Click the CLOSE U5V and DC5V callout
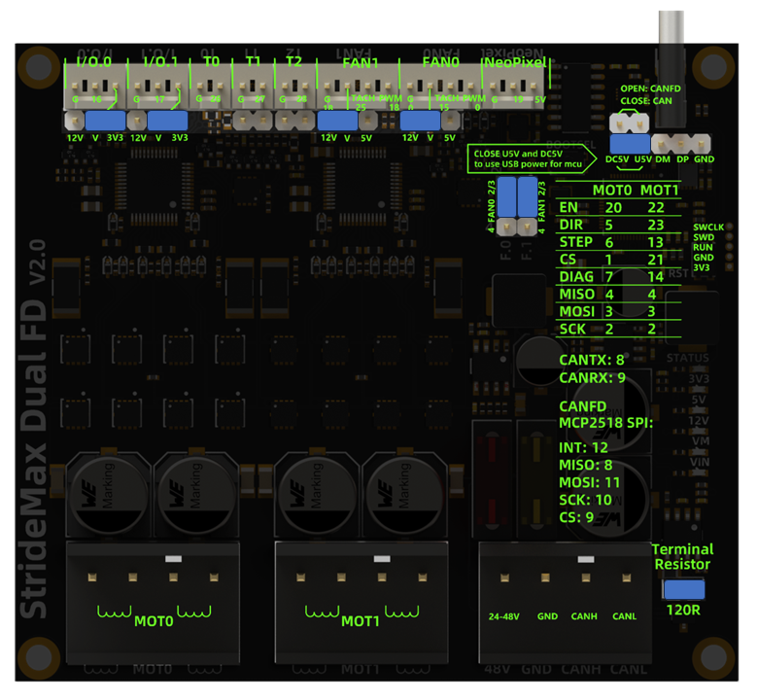The image size is (758, 700). click(532, 158)
